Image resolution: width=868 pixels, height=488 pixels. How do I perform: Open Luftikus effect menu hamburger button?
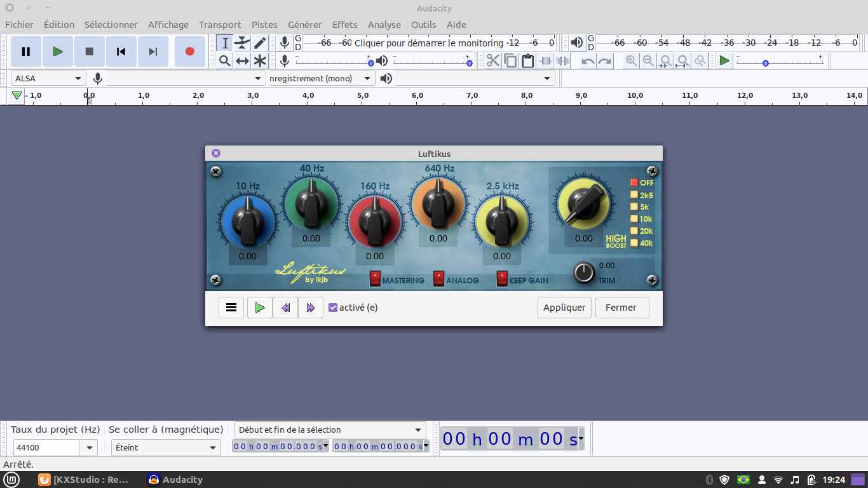(231, 308)
